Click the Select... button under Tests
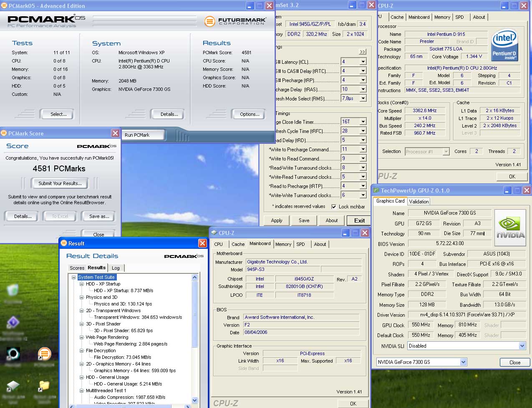Image resolution: width=532 pixels, height=408 pixels. (x=58, y=114)
